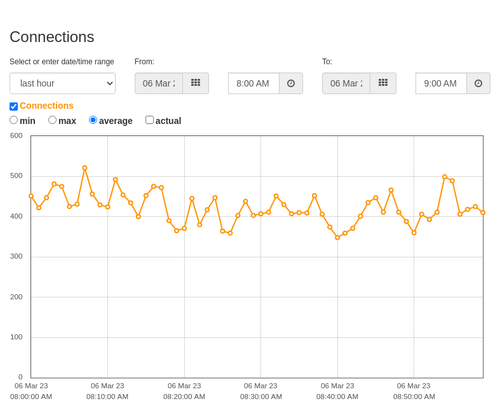Click the y-axis label 500

pos(16,176)
